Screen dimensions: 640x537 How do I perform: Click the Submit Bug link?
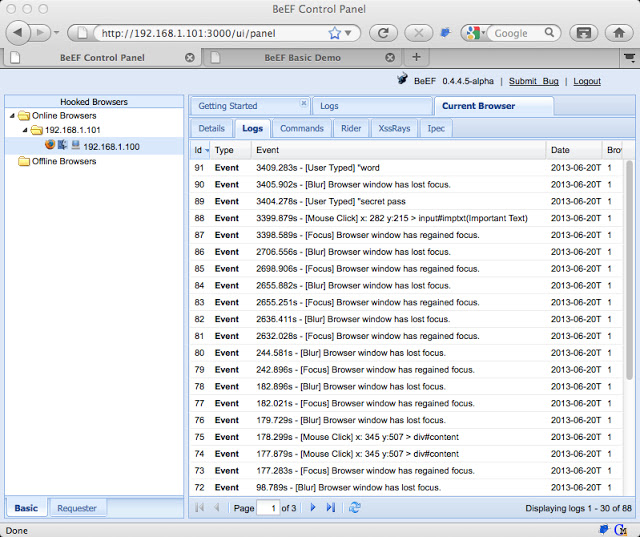tap(533, 81)
